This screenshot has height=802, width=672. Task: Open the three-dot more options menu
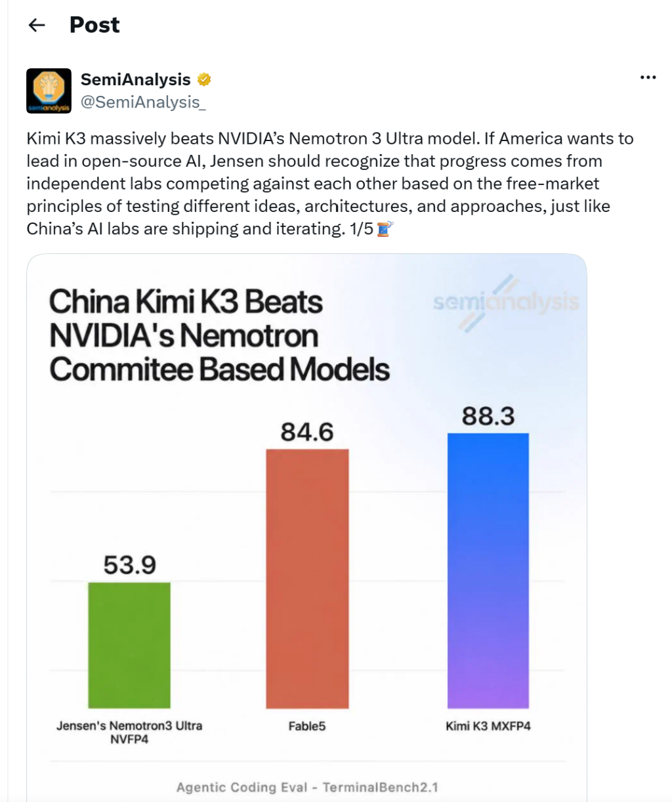648,77
